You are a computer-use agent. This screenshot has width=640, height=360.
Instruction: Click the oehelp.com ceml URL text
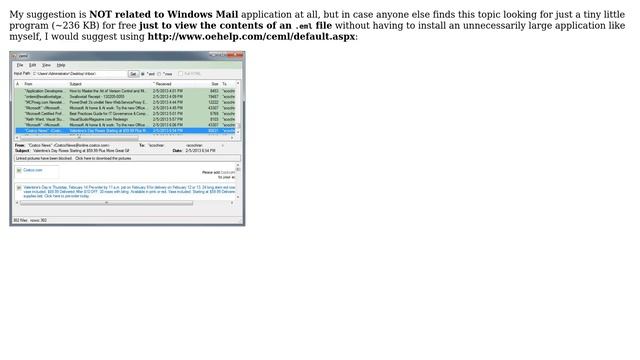point(251,36)
